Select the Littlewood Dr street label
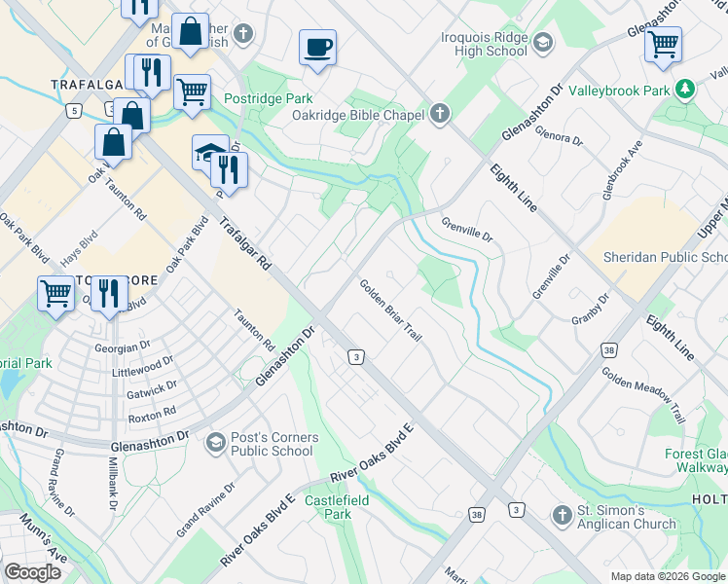 pos(142,366)
